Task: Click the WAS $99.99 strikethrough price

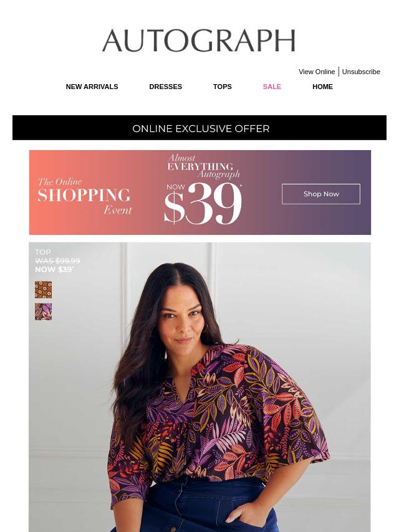Action: point(57,261)
